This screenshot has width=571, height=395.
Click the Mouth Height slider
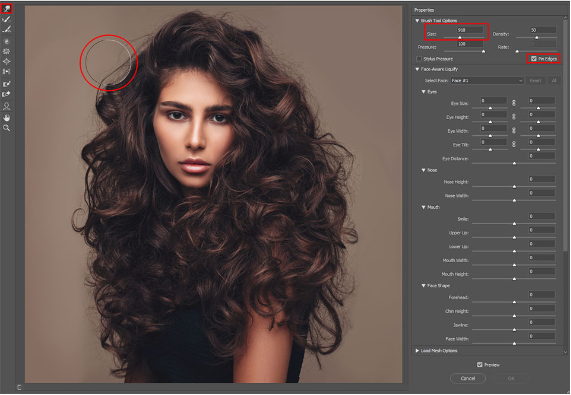[514, 279]
